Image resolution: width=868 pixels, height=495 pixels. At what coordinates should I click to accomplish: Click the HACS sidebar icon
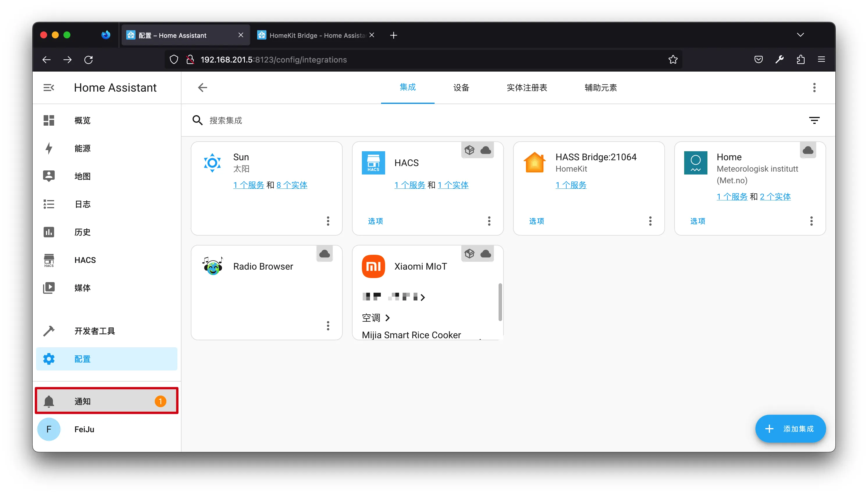click(49, 260)
